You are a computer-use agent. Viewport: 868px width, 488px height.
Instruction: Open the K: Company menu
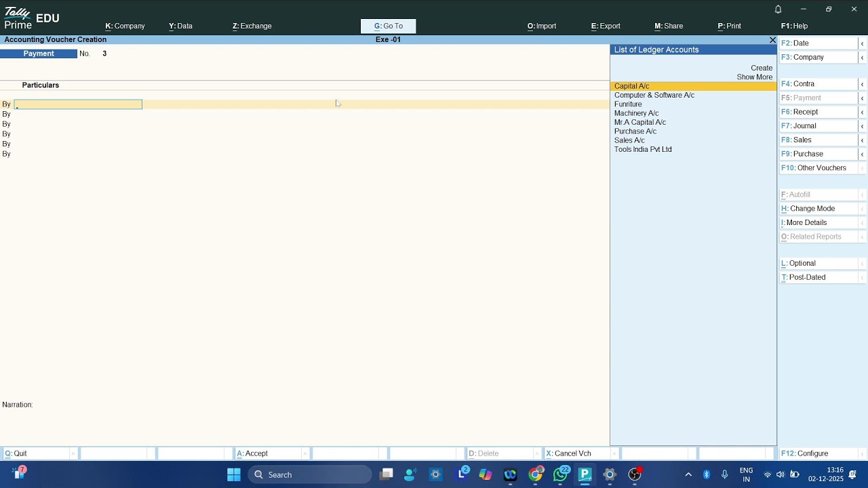tap(125, 26)
